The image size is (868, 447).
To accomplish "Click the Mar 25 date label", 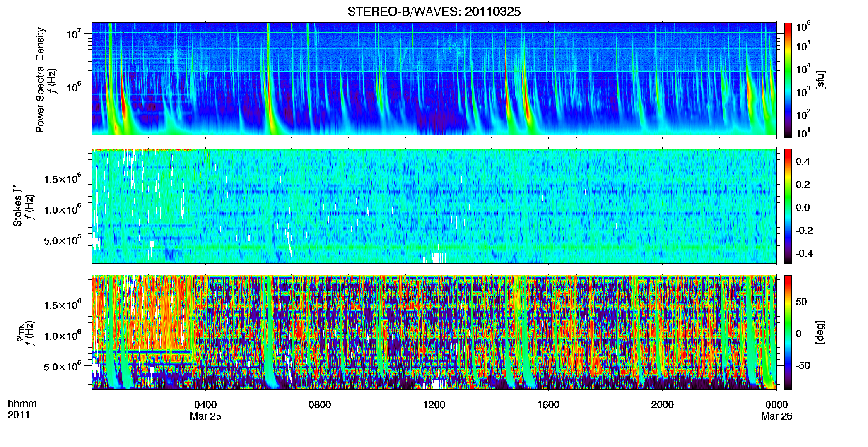I will pos(205,416).
